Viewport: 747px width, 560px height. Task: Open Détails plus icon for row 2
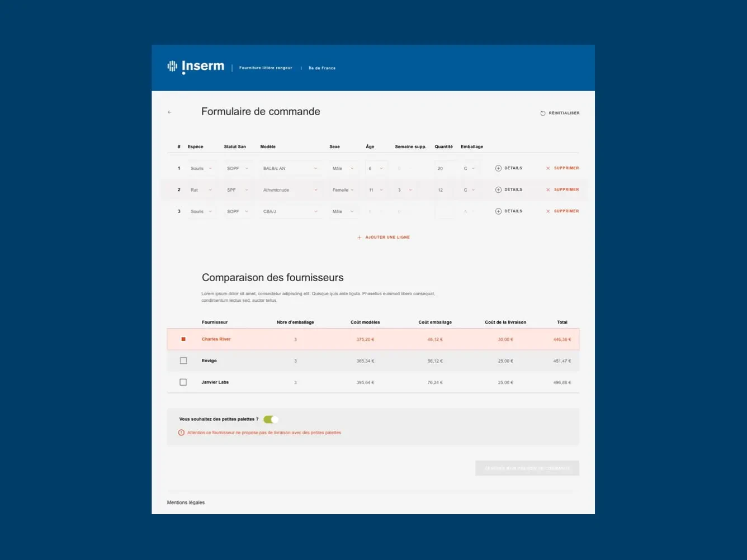click(498, 190)
